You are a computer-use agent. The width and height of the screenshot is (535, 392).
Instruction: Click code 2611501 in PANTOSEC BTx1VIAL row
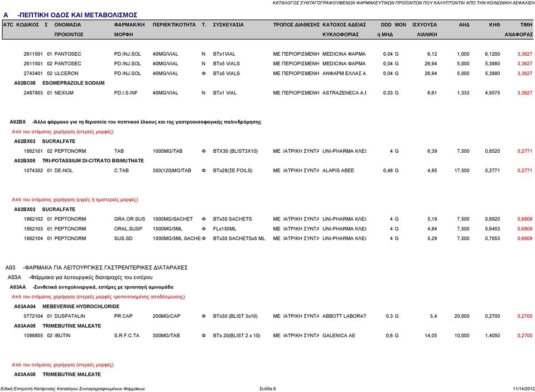33,54
